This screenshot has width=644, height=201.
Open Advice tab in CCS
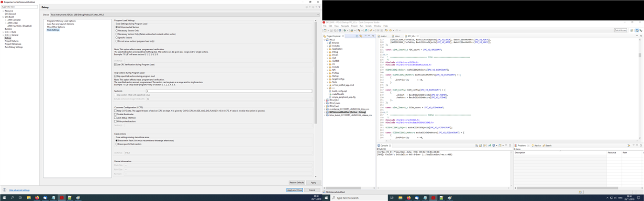[x=537, y=146]
